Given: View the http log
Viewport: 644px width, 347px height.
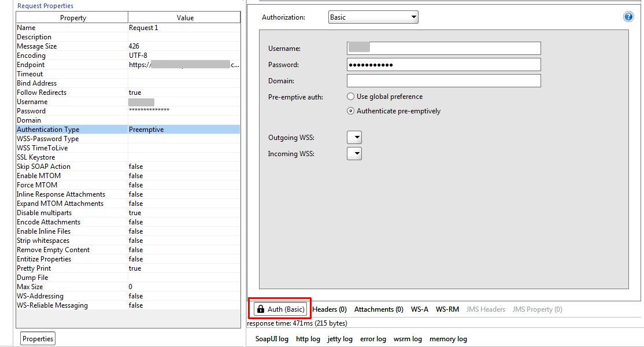Looking at the screenshot, I should click(308, 338).
